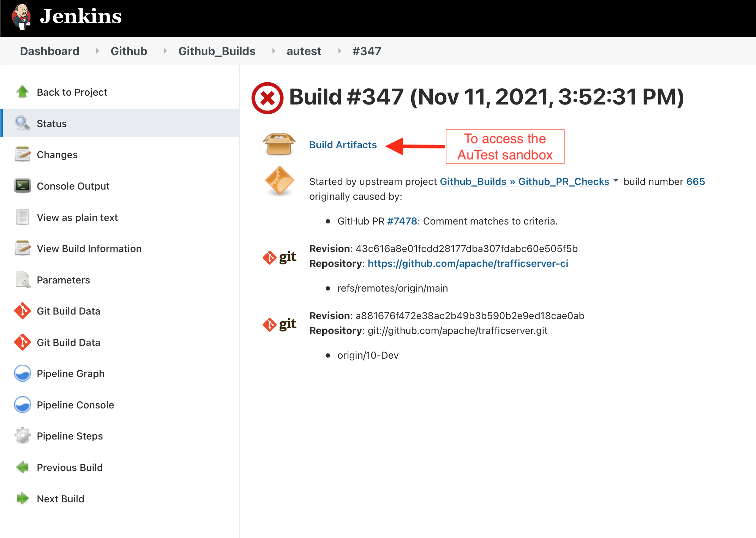Open the Build Artifacts link
756x538 pixels.
tap(343, 145)
